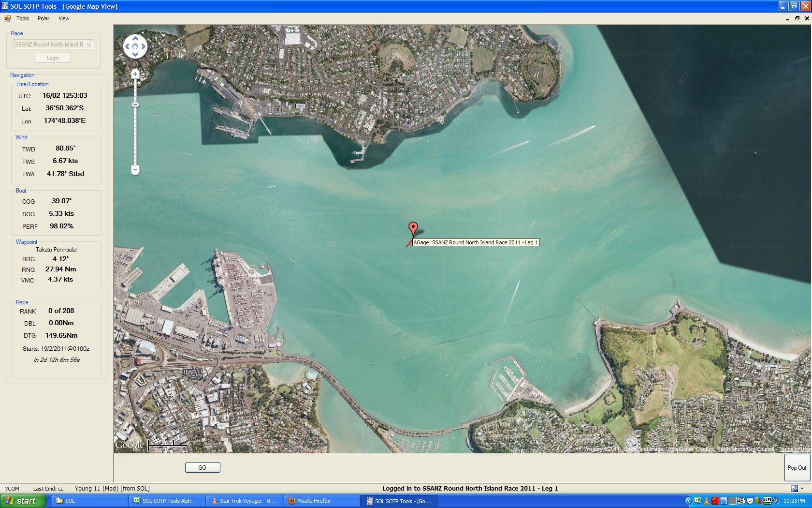Open the Windows Start menu
The image size is (812, 508).
point(23,501)
